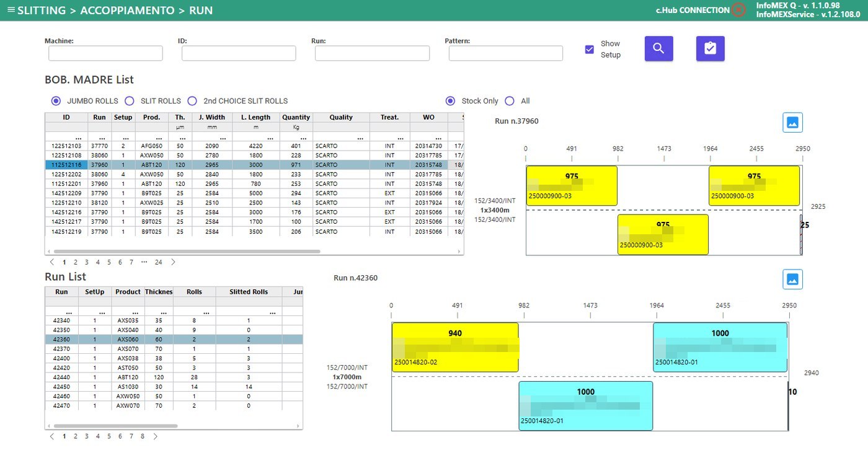The image size is (868, 471).
Task: Go to previous page of BOB. MADRE list
Action: point(52,262)
